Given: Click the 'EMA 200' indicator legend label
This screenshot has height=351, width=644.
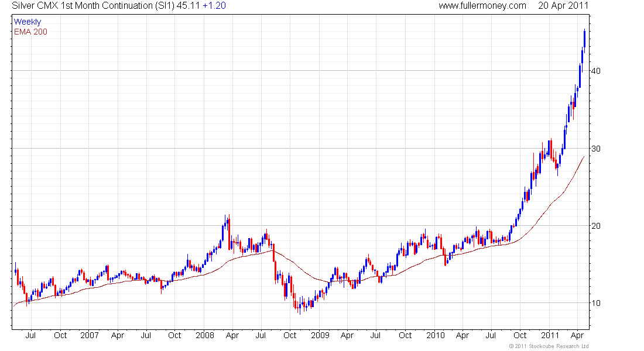Looking at the screenshot, I should [30, 32].
